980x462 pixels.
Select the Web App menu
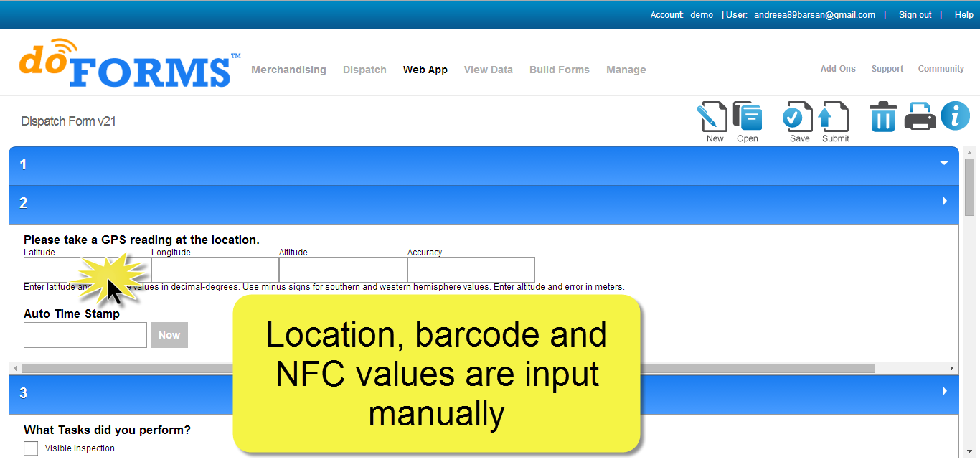[425, 70]
